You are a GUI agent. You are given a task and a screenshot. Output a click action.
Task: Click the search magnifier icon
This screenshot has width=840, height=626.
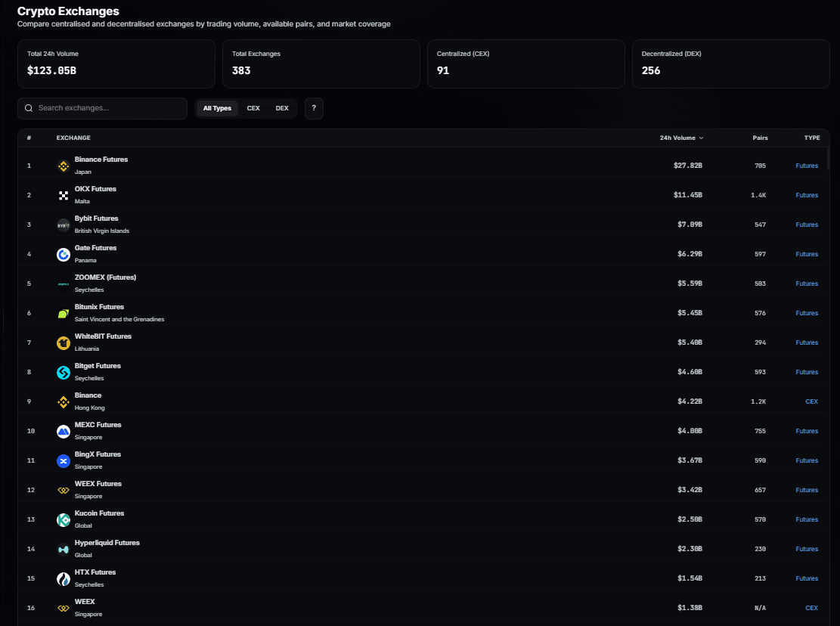[x=29, y=108]
